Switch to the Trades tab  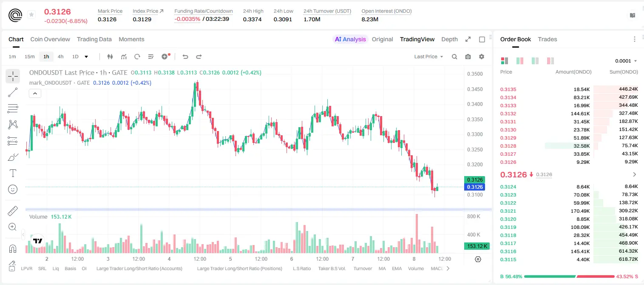[548, 39]
